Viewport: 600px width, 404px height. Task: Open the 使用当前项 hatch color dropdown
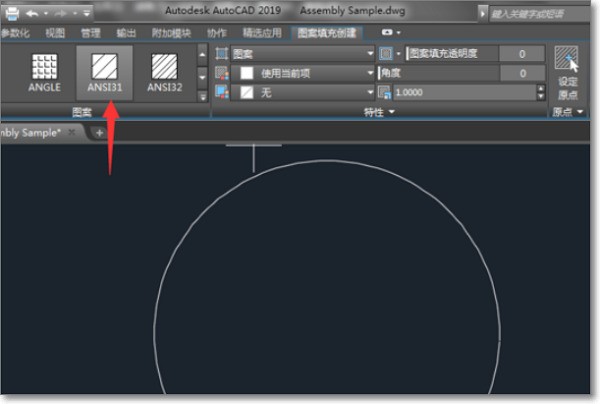[x=370, y=73]
